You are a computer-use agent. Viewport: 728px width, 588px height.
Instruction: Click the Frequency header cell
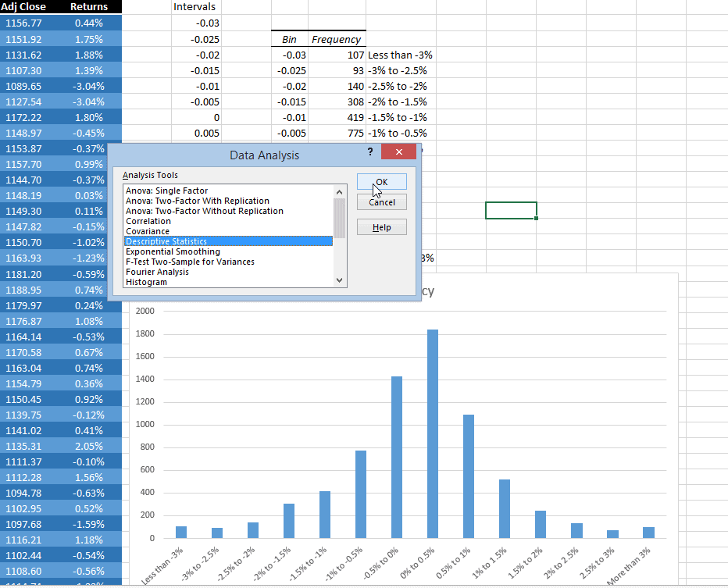click(336, 39)
